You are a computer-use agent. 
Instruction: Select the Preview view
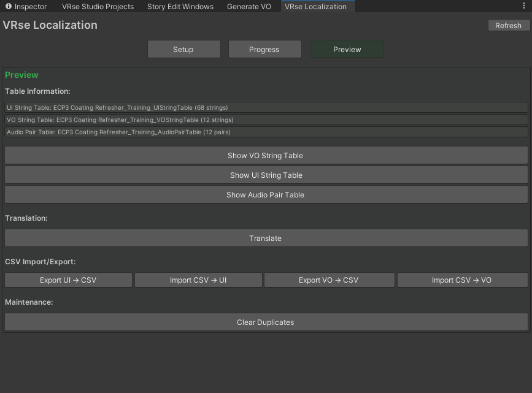(347, 49)
